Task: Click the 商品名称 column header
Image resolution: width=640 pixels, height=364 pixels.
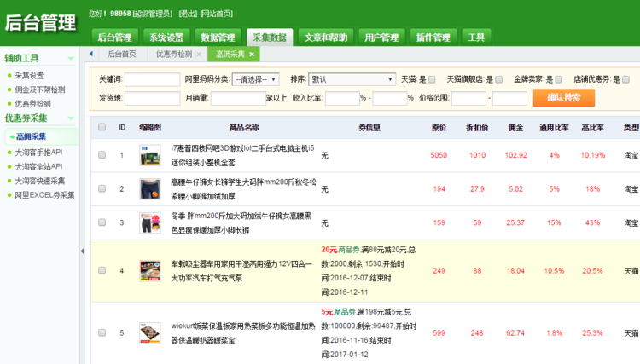Action: (x=244, y=128)
